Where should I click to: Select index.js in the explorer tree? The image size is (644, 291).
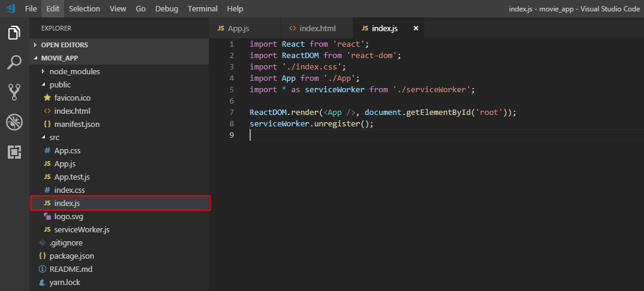click(120, 203)
